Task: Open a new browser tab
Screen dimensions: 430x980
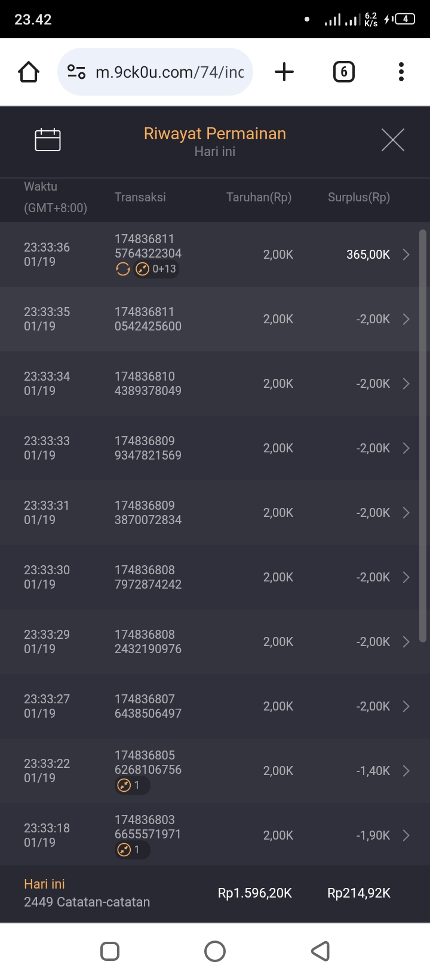Action: (284, 72)
